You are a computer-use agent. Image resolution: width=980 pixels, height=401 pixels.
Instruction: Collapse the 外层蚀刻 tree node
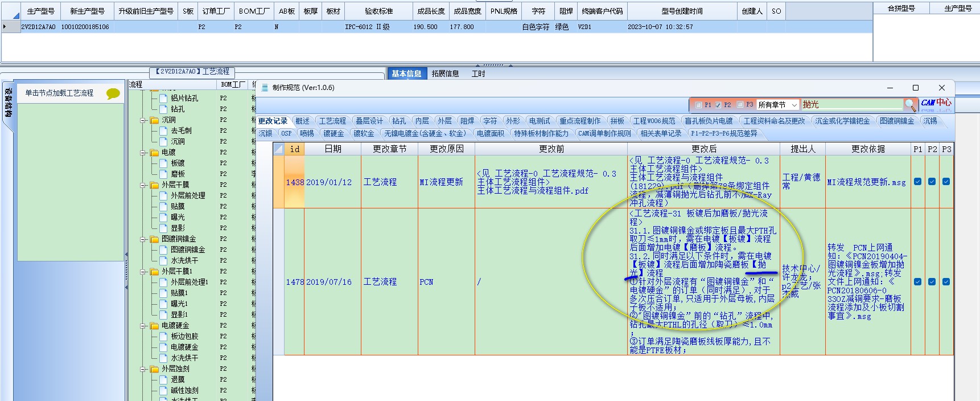143,369
